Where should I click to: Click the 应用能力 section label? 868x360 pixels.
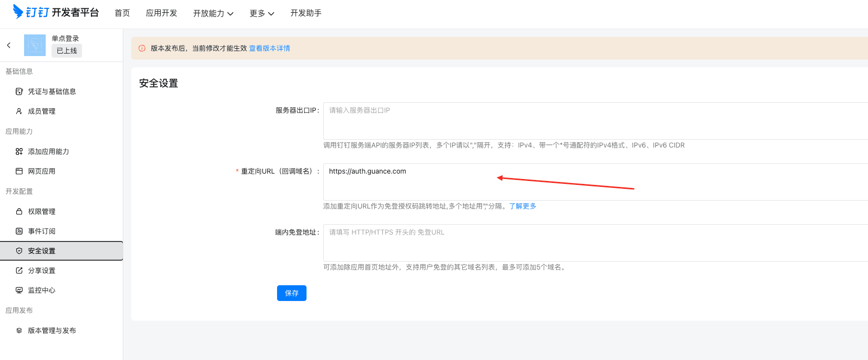tap(19, 131)
